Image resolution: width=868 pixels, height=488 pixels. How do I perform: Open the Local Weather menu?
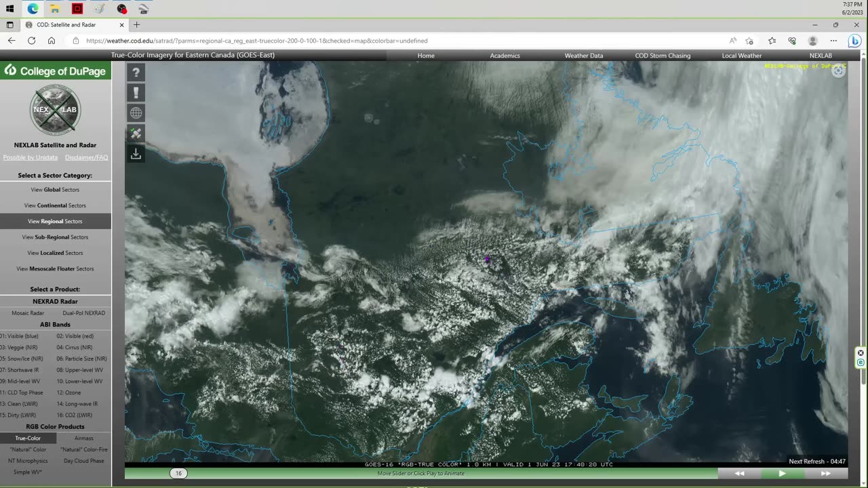(x=742, y=56)
